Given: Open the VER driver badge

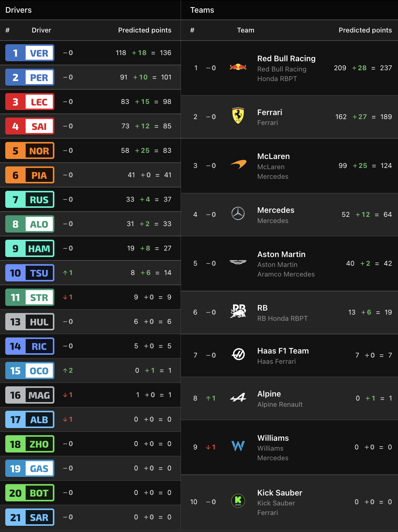Looking at the screenshot, I should point(30,53).
